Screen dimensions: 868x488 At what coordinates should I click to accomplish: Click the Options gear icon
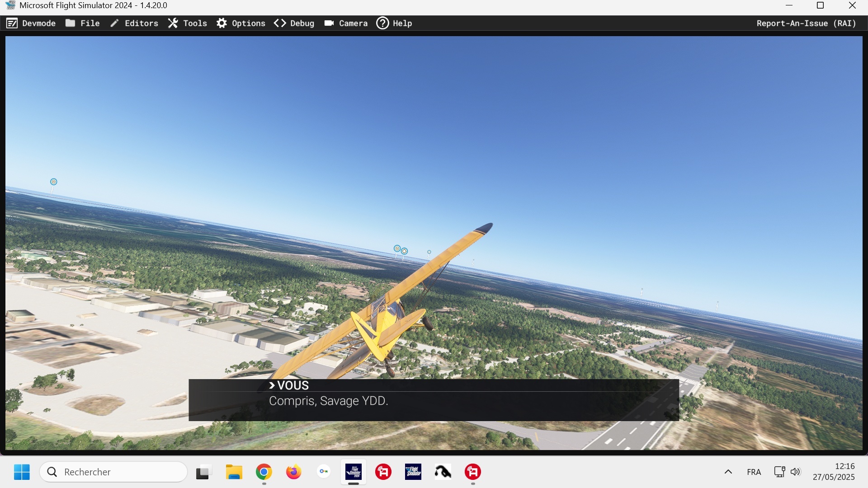tap(222, 23)
